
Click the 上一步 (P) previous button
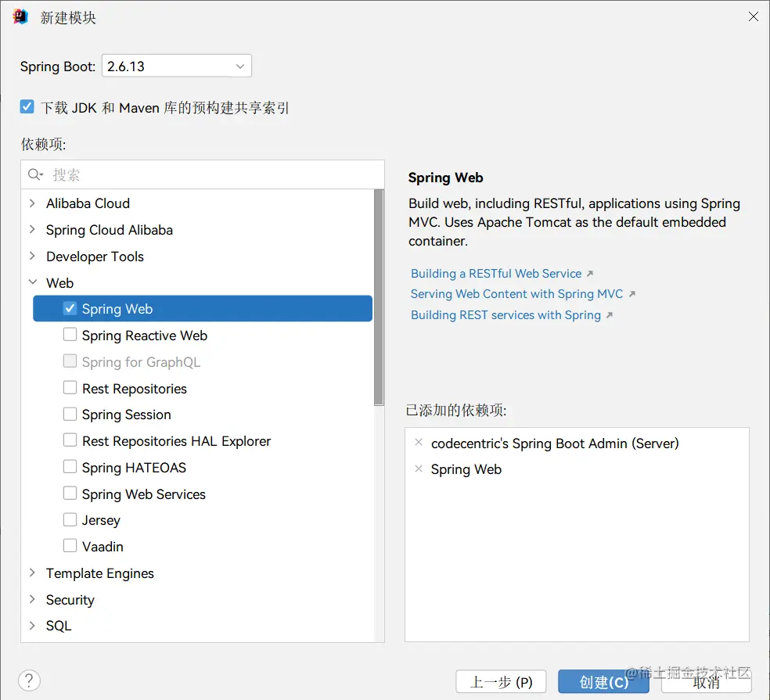point(501,681)
